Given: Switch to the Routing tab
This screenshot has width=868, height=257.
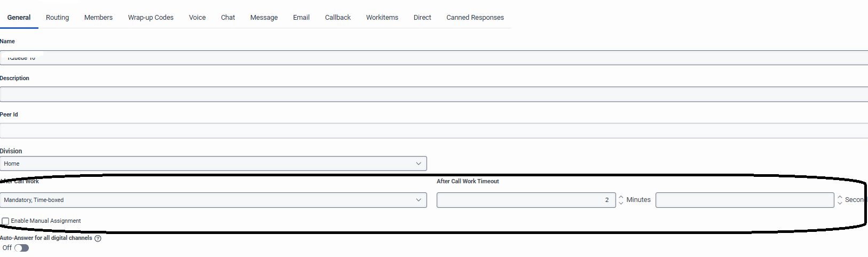Looking at the screenshot, I should pos(57,18).
